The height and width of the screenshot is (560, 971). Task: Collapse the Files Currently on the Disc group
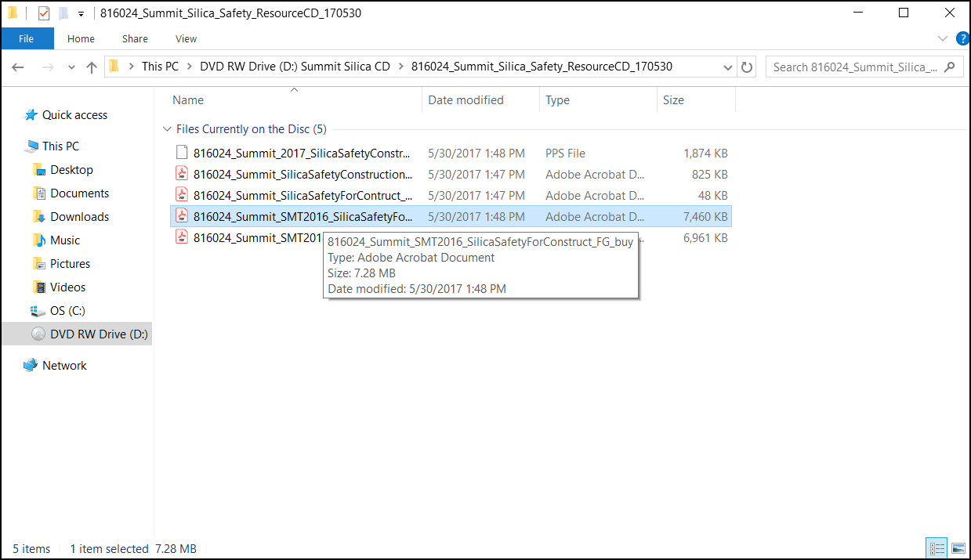pos(167,129)
